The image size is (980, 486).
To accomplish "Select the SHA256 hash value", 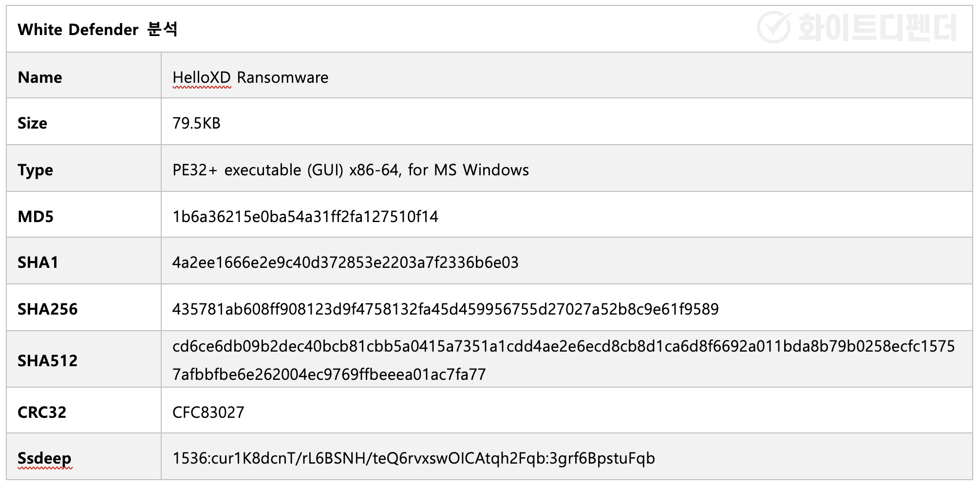I will click(x=446, y=309).
